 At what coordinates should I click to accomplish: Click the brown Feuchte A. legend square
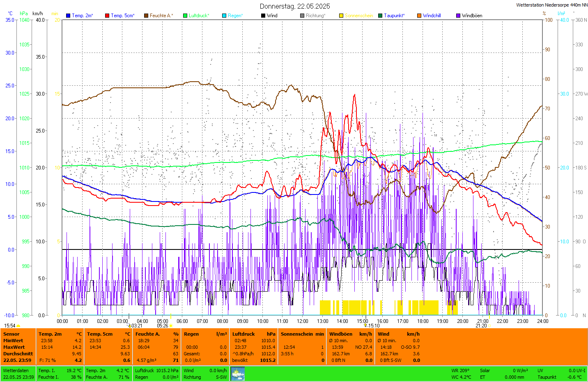[x=146, y=16]
